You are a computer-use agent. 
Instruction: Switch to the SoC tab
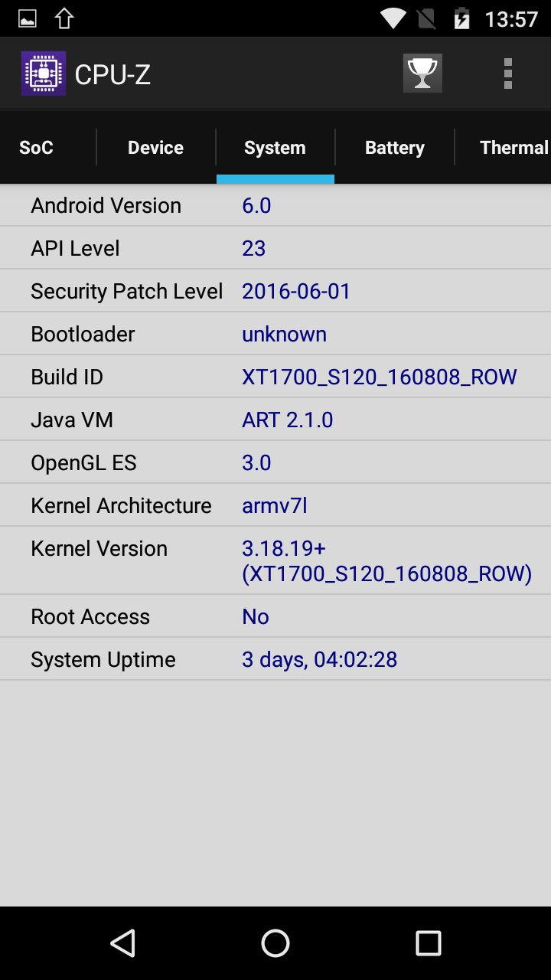pyautogui.click(x=36, y=148)
